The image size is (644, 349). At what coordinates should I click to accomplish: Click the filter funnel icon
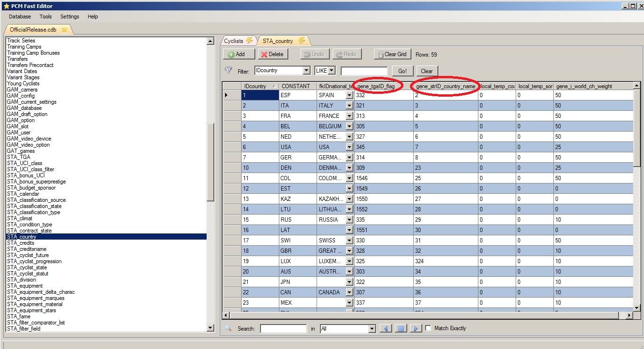click(x=228, y=71)
